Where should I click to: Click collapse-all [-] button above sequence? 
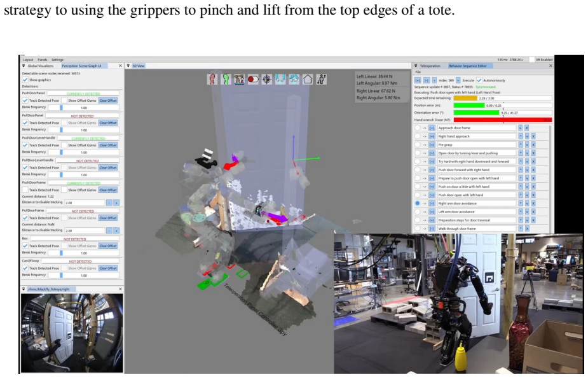click(427, 80)
